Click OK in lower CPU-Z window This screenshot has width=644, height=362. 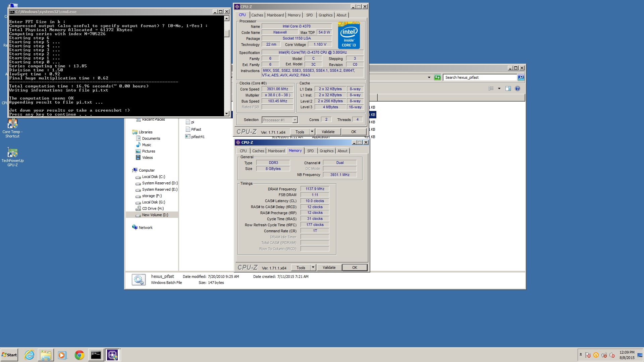[x=355, y=267]
